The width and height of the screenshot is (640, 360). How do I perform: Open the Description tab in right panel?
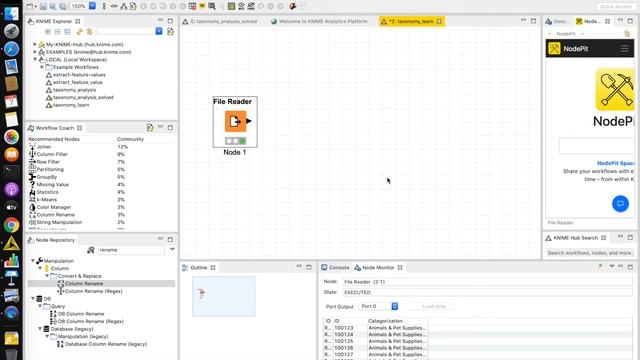[x=557, y=21]
